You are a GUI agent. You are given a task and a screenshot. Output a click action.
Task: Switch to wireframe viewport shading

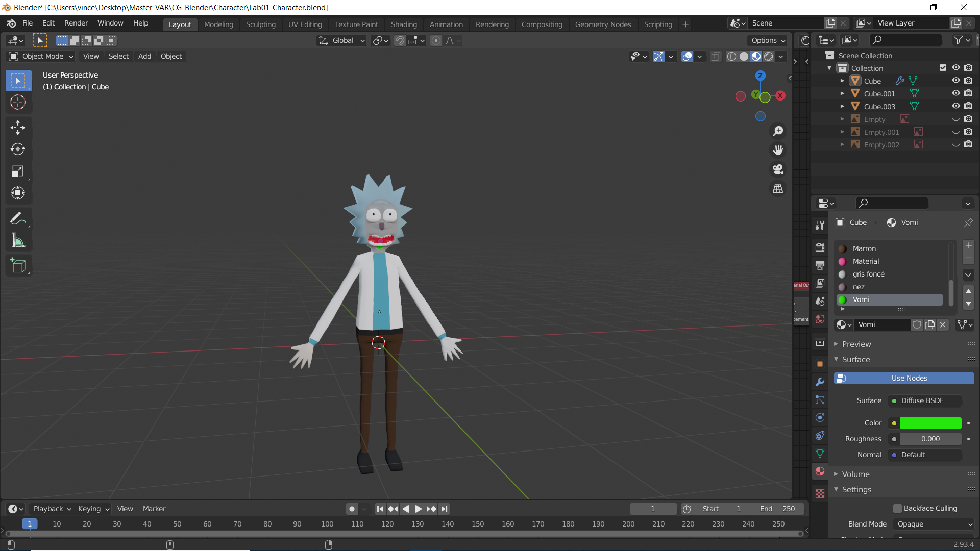coord(731,56)
